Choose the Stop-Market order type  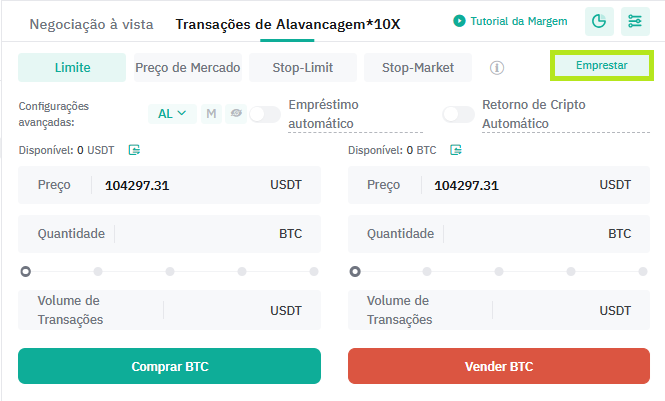418,67
